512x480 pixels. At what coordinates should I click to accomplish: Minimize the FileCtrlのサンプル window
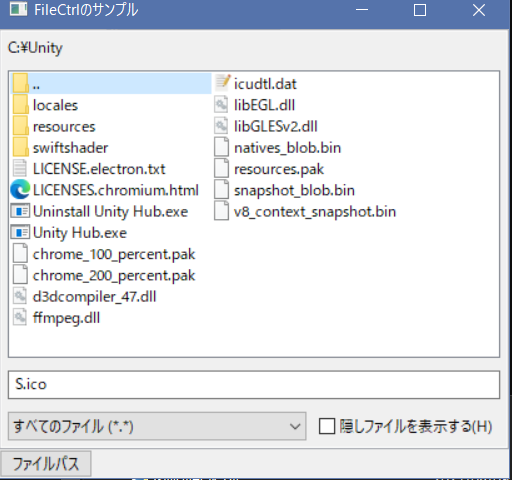click(x=362, y=10)
